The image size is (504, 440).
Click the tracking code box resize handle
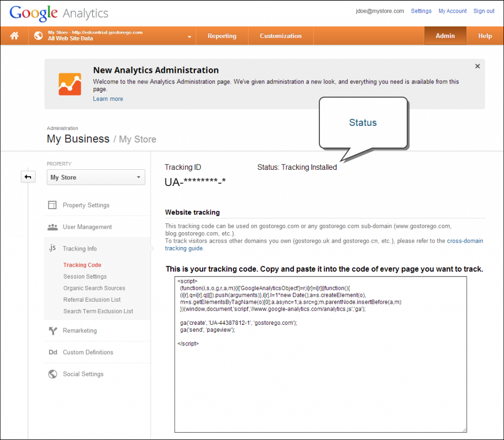tap(465, 430)
